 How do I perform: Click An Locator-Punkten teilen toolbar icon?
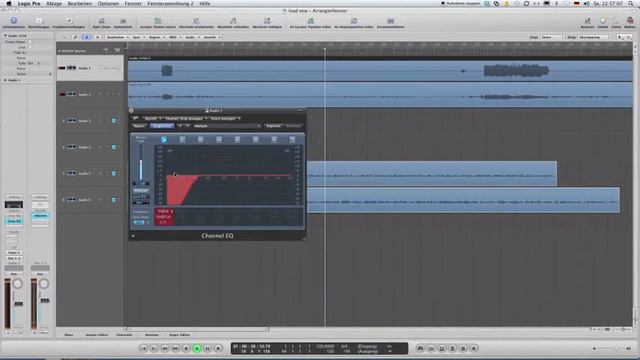click(x=310, y=21)
